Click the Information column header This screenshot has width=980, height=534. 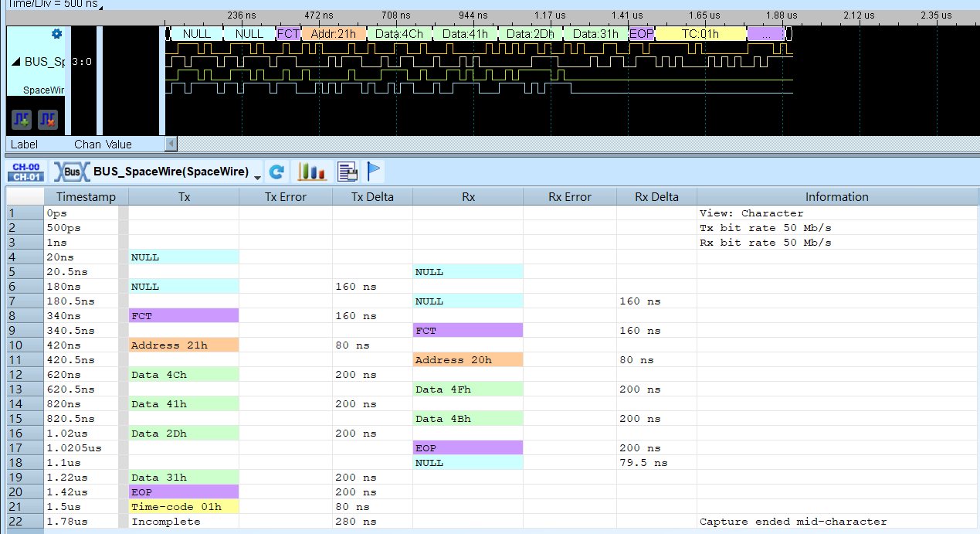click(837, 197)
